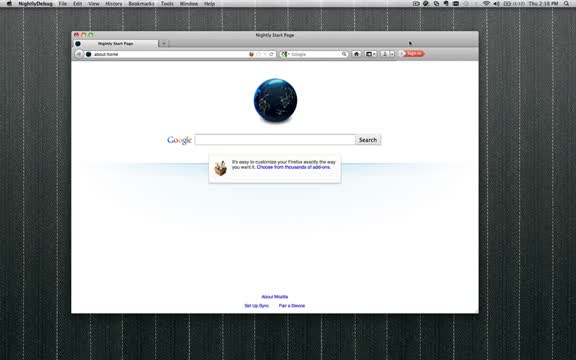576x360 pixels.
Task: Select the Nightly Start Page tab
Action: pos(115,44)
